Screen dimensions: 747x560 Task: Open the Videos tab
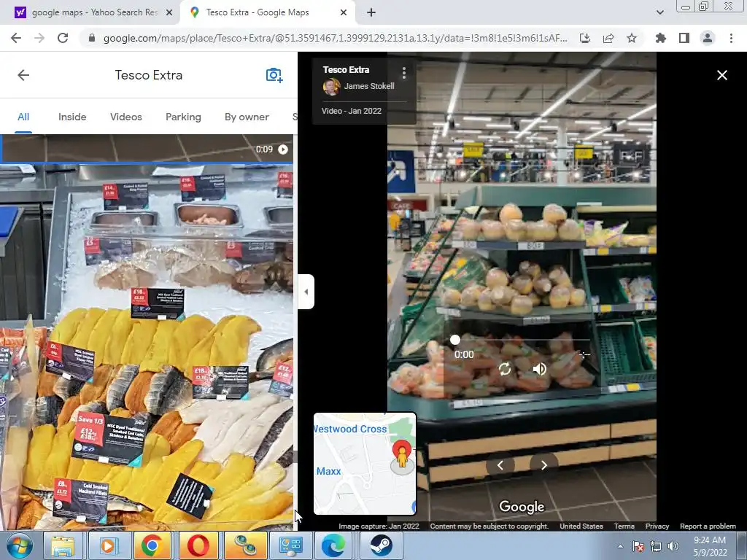point(125,117)
